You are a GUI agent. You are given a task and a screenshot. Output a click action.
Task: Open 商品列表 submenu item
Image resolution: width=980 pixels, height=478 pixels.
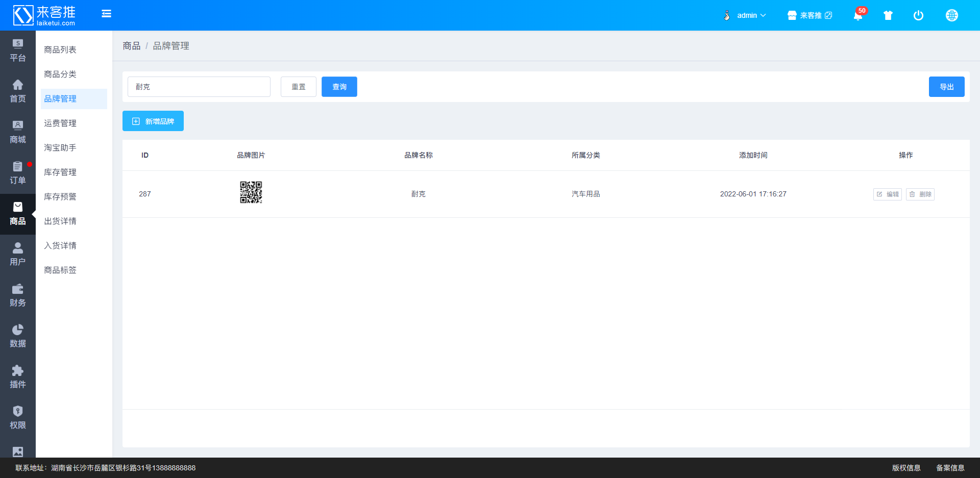pos(60,49)
